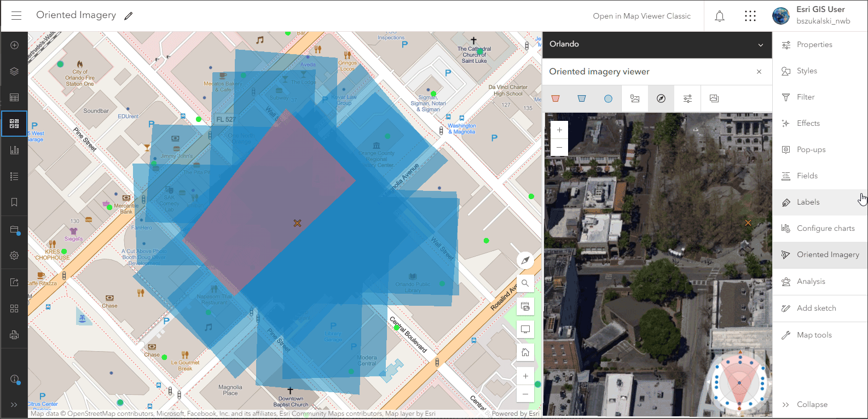Open the notifications bell
Viewport: 868px width, 419px height.
tap(720, 16)
